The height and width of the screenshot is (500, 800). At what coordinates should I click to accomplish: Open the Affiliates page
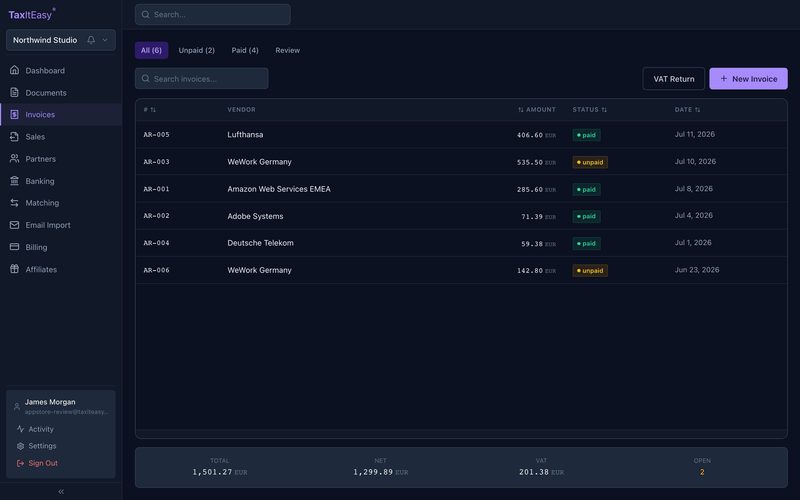(61, 269)
